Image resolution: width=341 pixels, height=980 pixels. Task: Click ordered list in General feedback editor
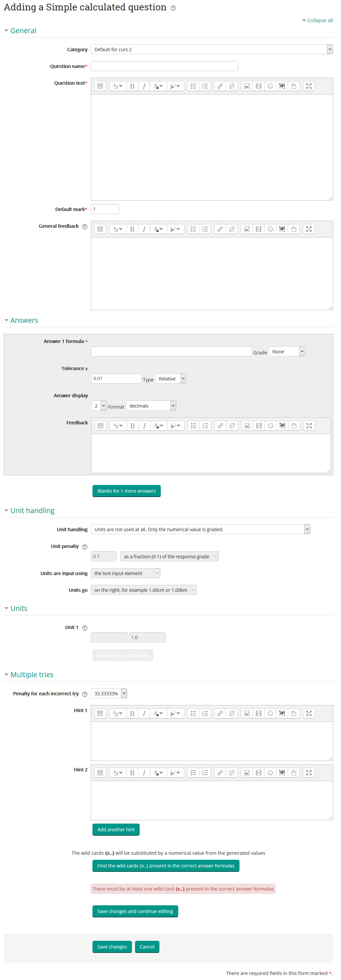coord(205,229)
